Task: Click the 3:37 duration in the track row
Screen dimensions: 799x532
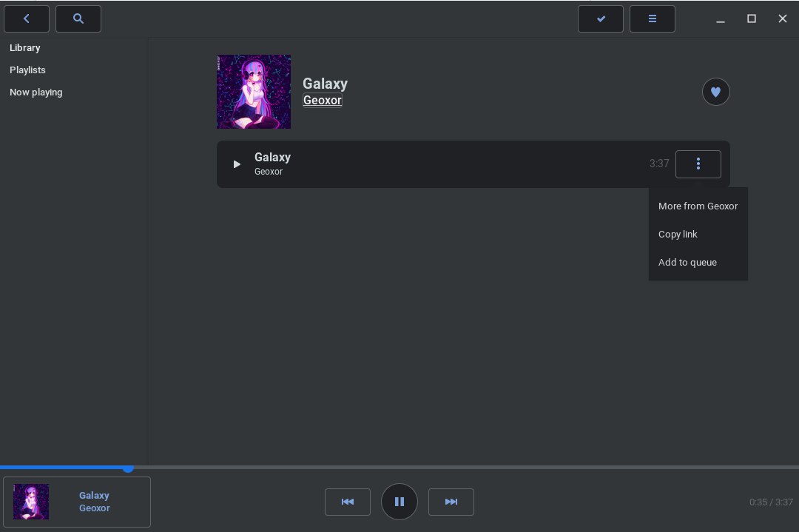Action: tap(659, 164)
